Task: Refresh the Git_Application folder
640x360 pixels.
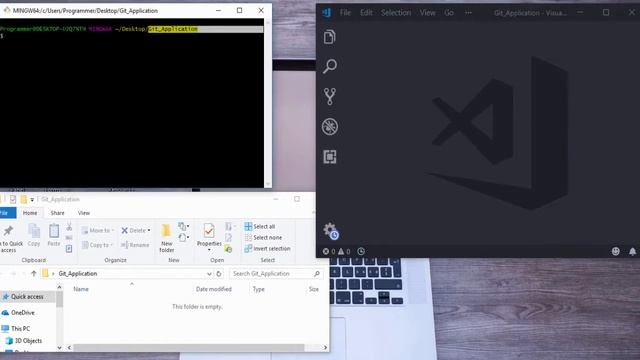Action: click(219, 273)
